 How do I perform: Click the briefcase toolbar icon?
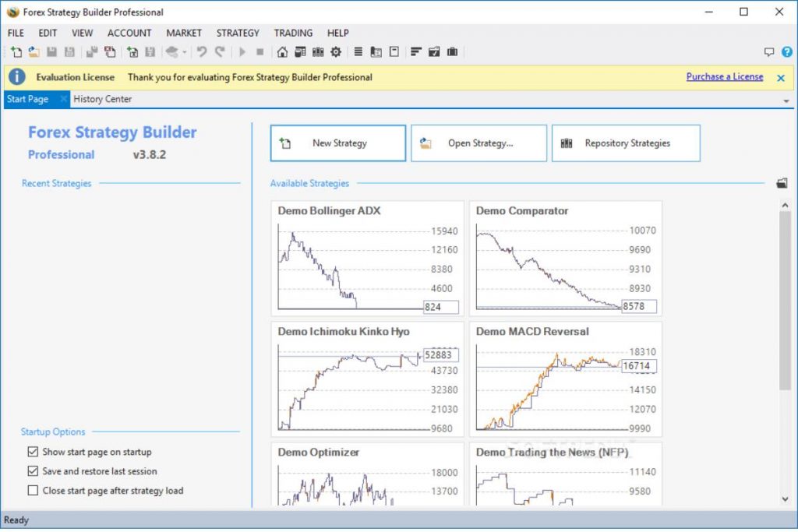(x=452, y=52)
